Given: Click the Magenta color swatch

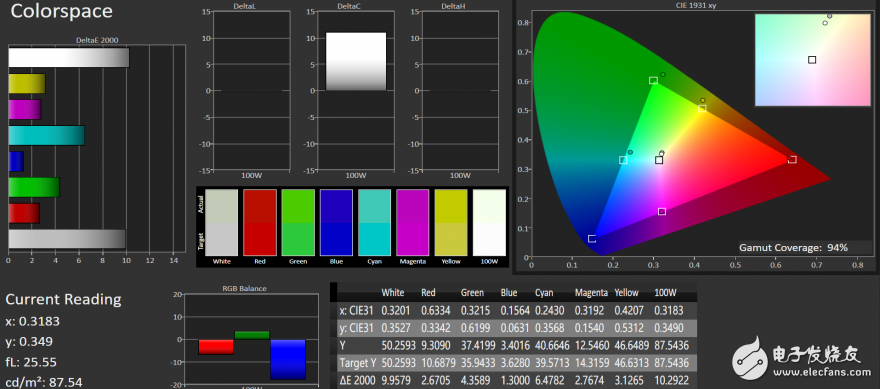Looking at the screenshot, I should [412, 223].
